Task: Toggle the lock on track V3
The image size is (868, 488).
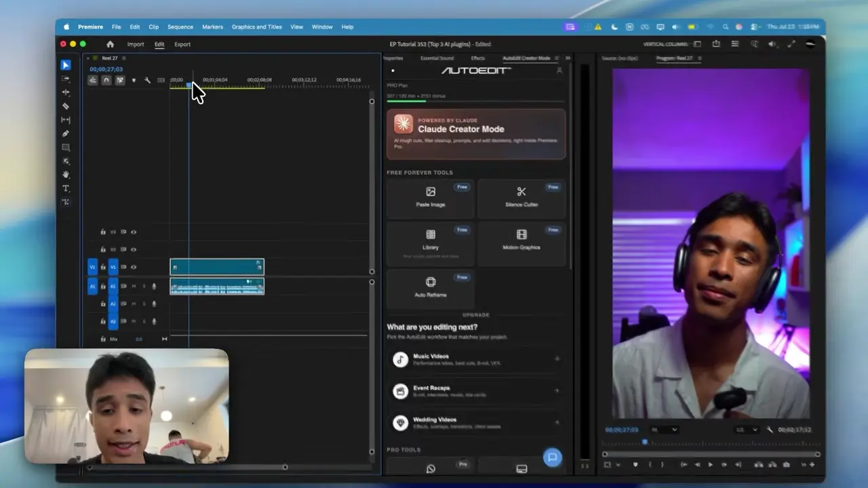Action: click(103, 232)
